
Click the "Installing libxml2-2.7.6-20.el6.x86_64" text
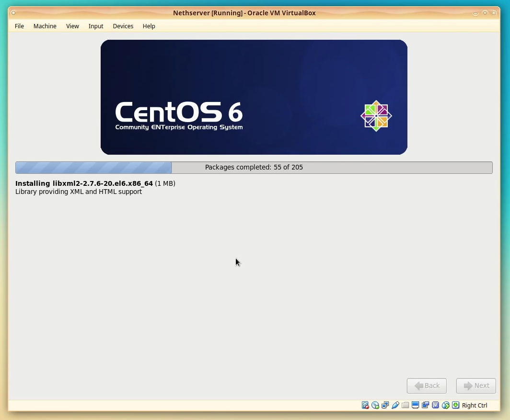point(84,183)
